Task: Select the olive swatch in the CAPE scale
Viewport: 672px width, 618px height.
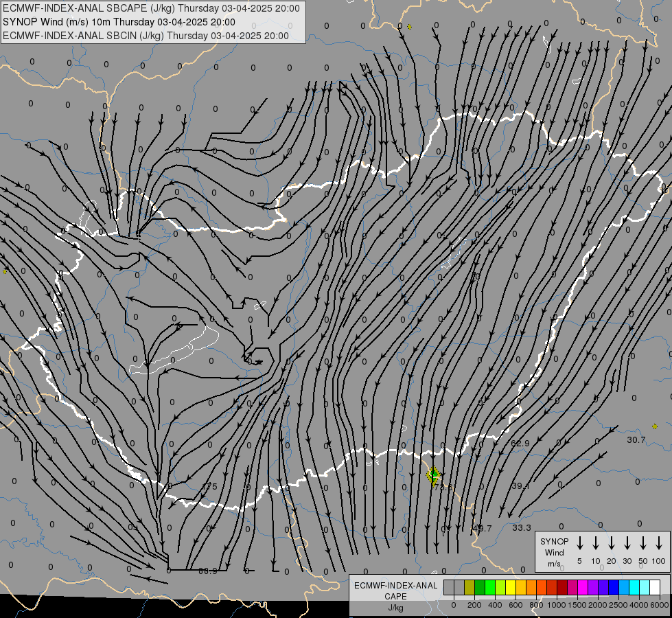Action: point(470,587)
